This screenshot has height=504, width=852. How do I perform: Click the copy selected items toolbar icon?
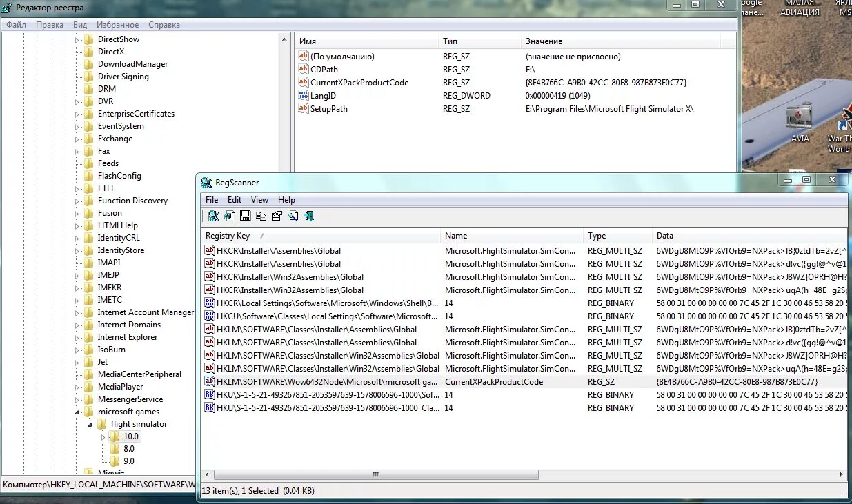(x=261, y=216)
